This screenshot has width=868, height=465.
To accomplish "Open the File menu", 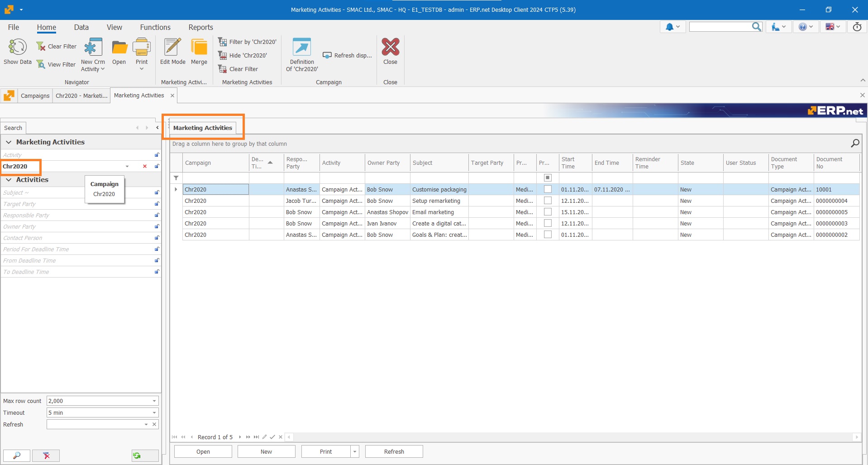I will pyautogui.click(x=14, y=27).
